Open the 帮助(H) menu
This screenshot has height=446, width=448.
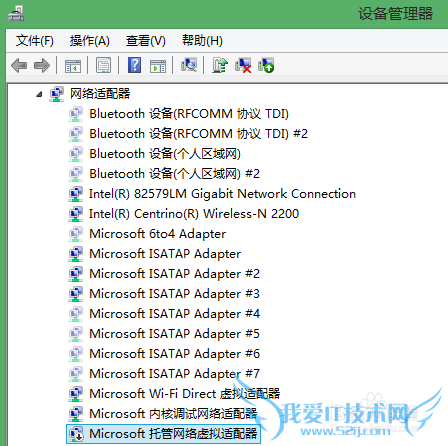pyautogui.click(x=202, y=41)
